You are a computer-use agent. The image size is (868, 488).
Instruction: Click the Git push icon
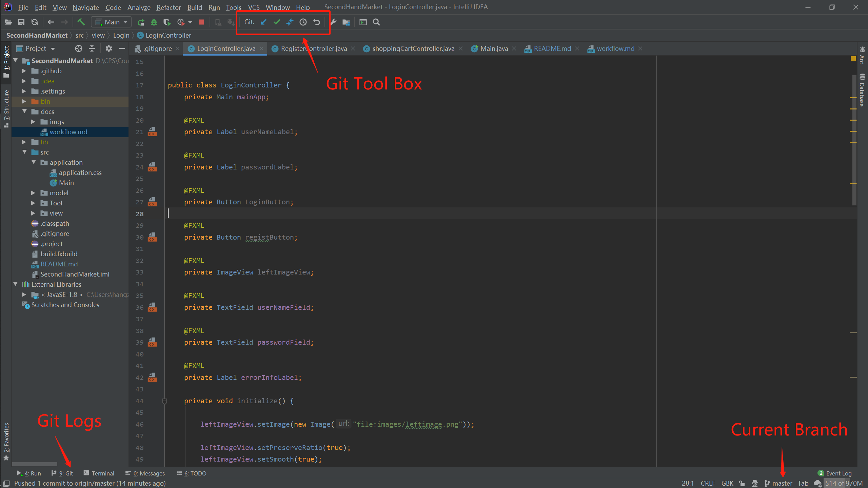coord(290,22)
